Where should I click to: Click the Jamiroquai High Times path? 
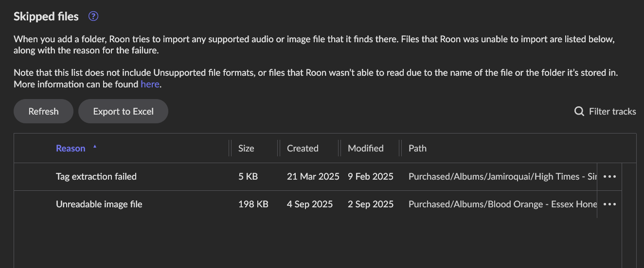(x=502, y=177)
